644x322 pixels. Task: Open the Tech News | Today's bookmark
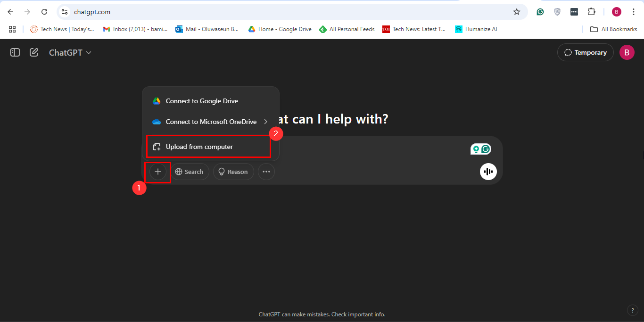click(62, 29)
